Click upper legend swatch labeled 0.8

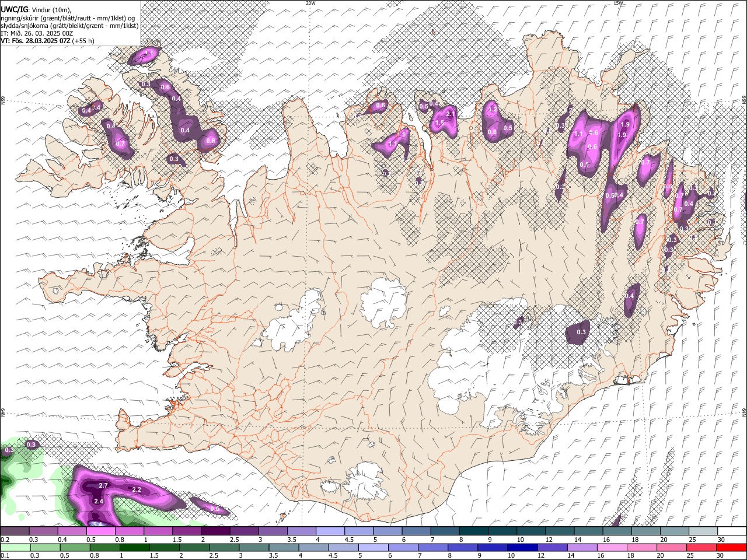pos(130,531)
